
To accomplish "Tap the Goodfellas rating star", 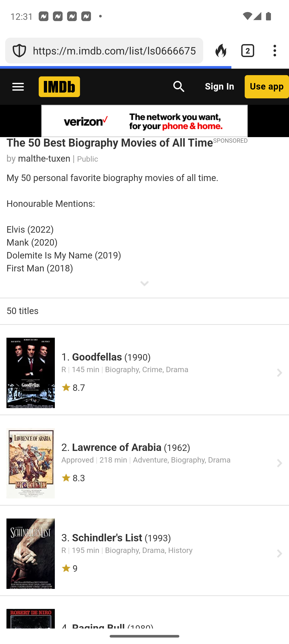I will pos(66,387).
